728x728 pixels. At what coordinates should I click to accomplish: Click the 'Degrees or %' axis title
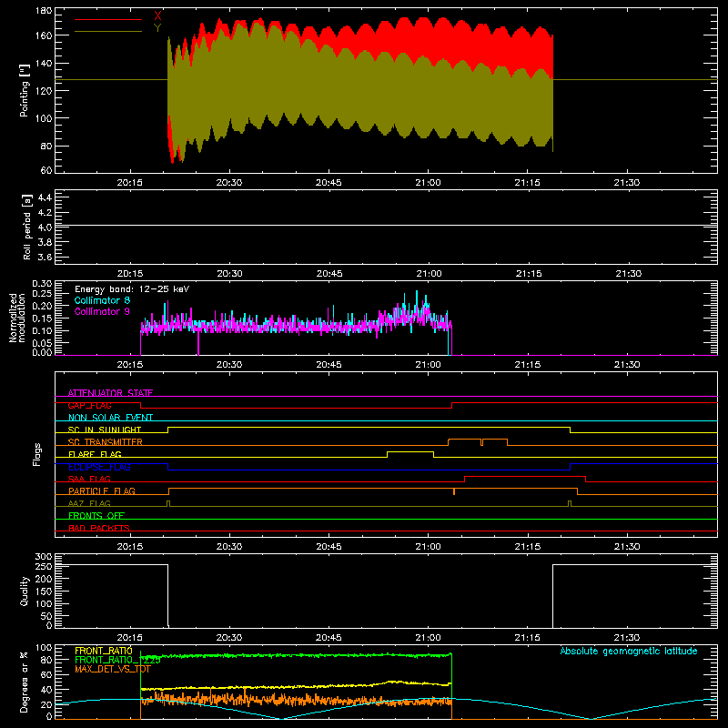(25, 682)
